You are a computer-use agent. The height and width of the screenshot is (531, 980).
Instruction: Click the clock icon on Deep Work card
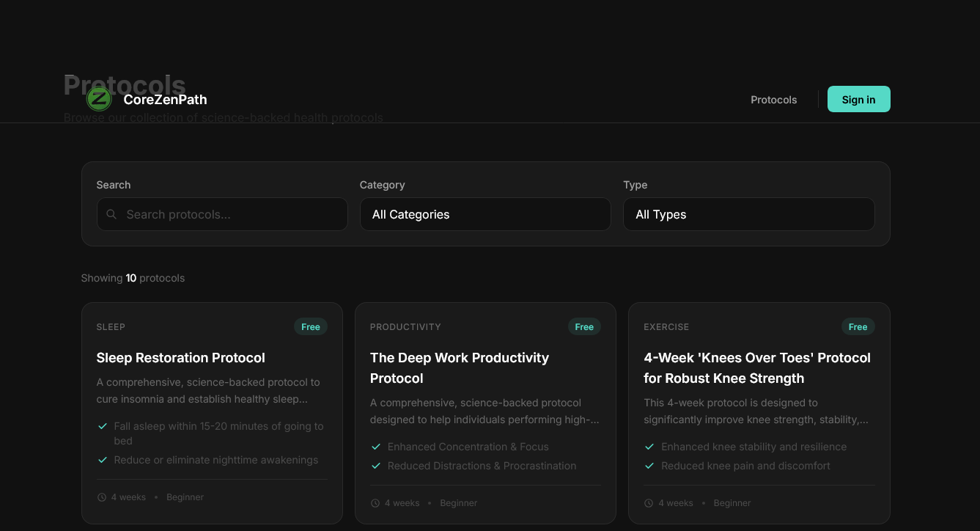pyautogui.click(x=375, y=502)
